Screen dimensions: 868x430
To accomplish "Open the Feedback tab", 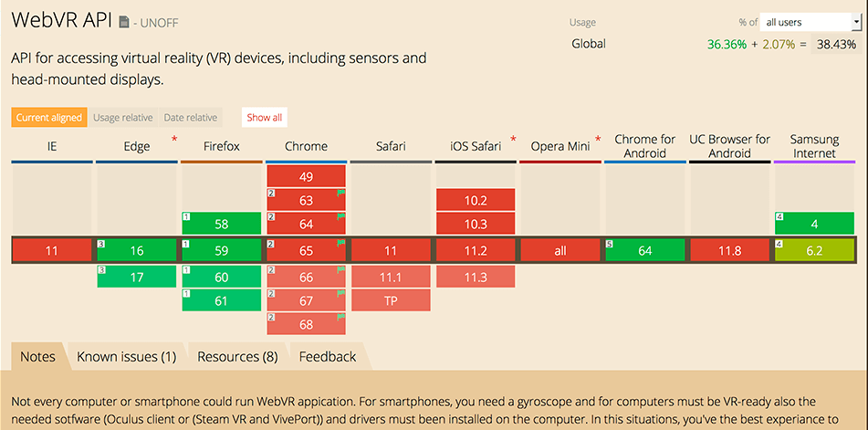I will (x=328, y=357).
